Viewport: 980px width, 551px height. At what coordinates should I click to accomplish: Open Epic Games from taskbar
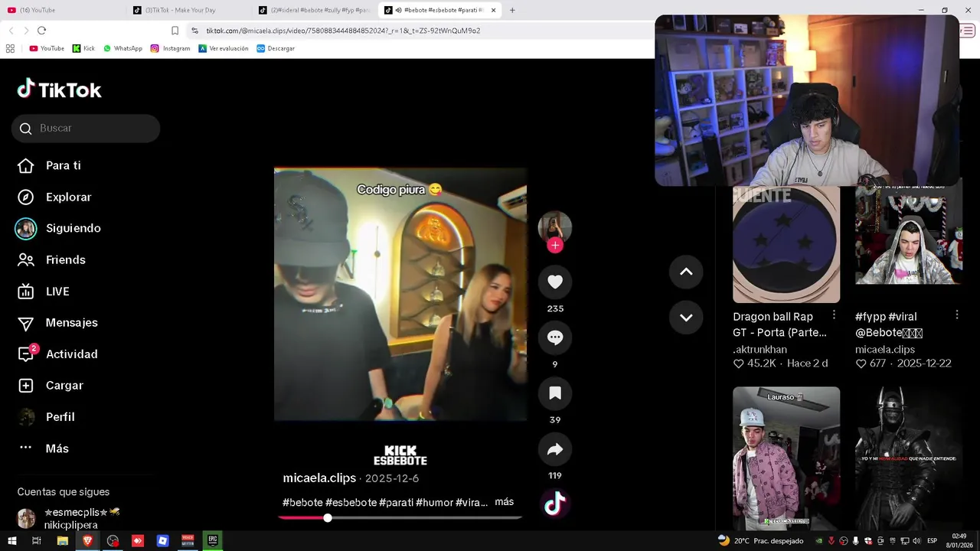tap(212, 541)
